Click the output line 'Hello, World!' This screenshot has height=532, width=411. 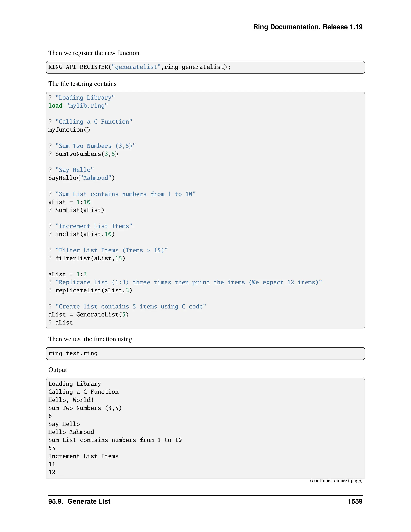(71, 400)
